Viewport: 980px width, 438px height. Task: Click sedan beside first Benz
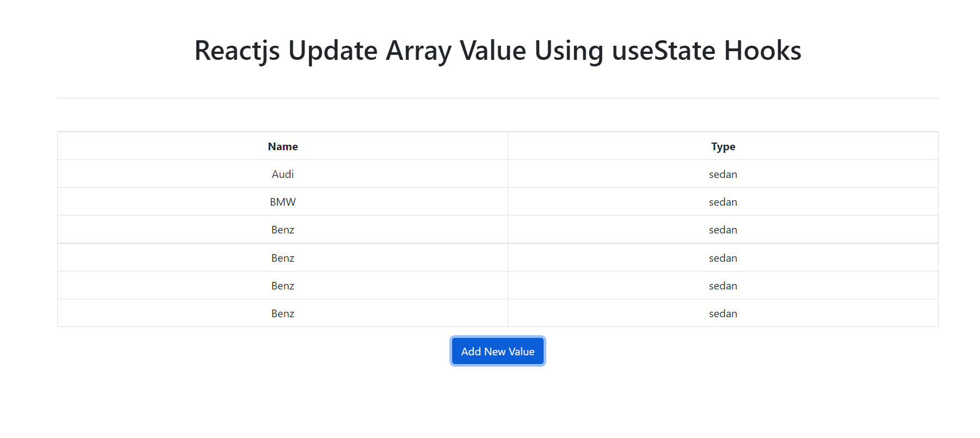(x=724, y=229)
